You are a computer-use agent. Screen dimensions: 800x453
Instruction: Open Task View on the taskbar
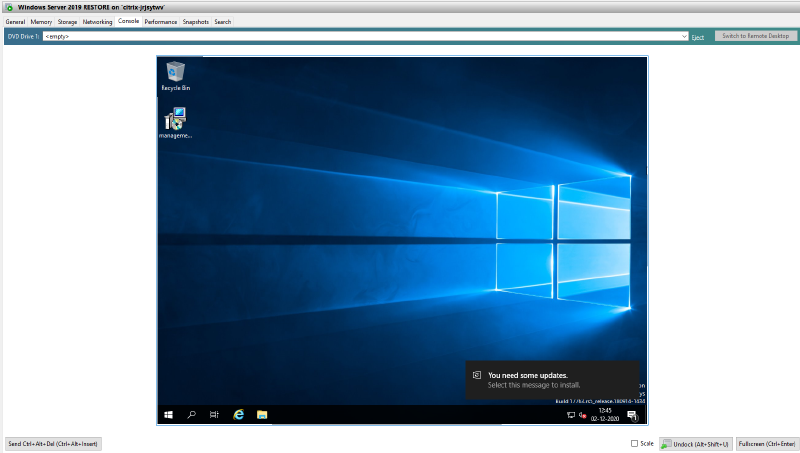pyautogui.click(x=214, y=415)
